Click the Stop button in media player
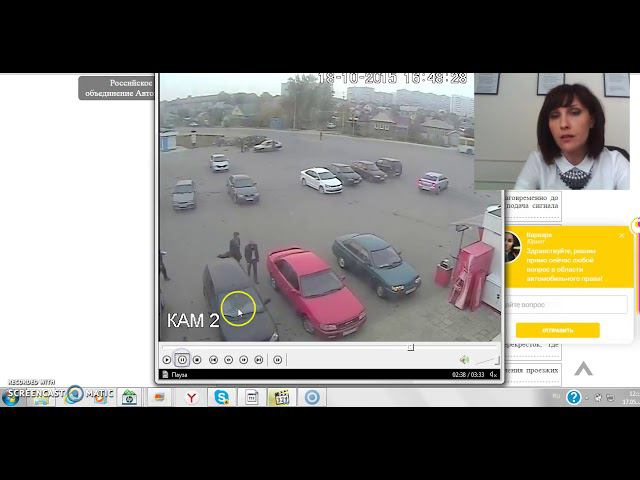The height and width of the screenshot is (480, 640). pos(197,360)
